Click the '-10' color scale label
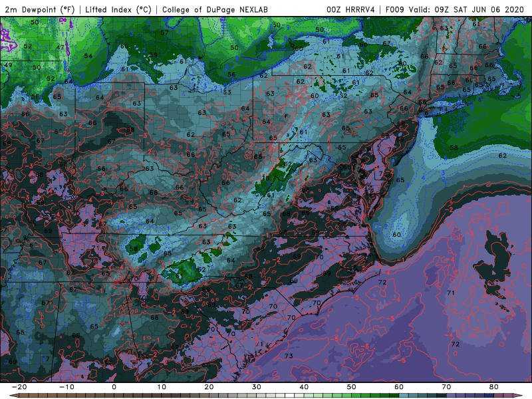Image resolution: width=532 pixels, height=399 pixels. pos(66,387)
